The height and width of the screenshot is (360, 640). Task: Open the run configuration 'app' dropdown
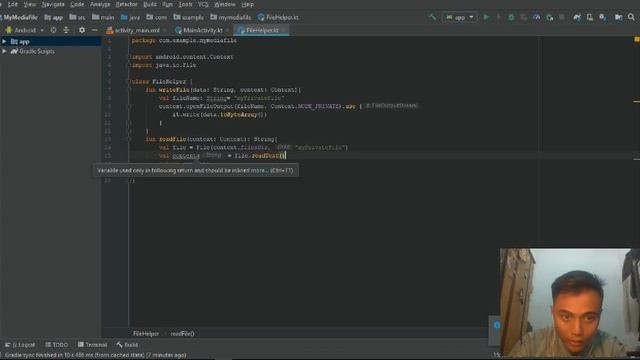(460, 17)
